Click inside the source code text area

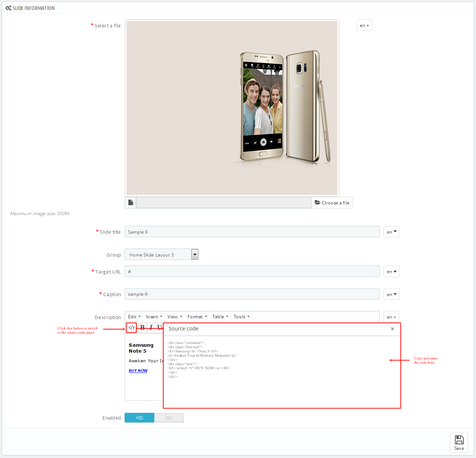282,372
